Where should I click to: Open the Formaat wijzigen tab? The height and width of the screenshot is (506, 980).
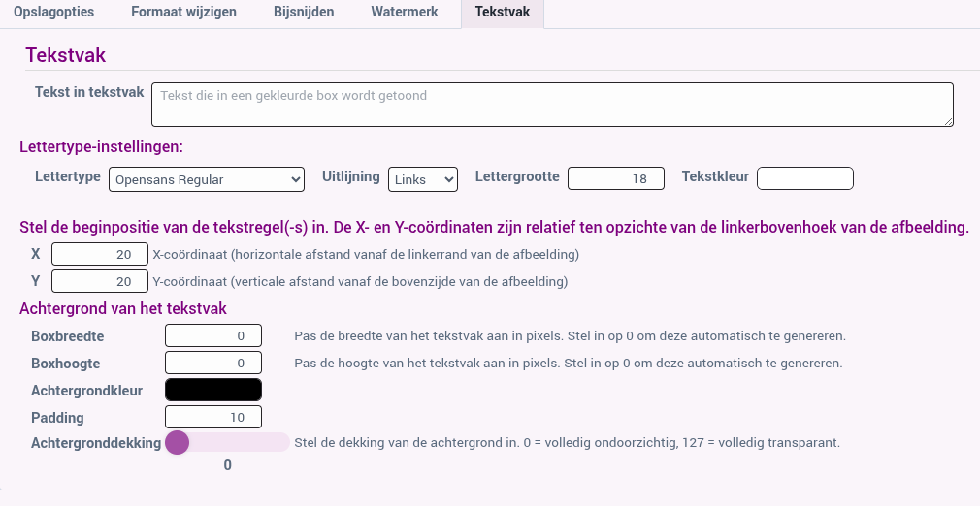click(x=183, y=12)
